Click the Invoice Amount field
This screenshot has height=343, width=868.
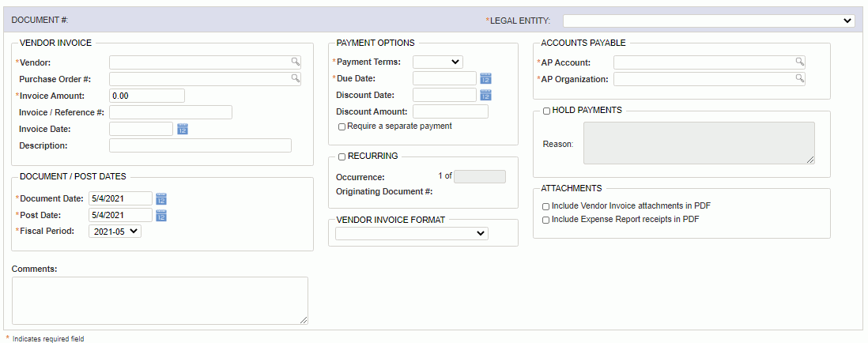click(147, 96)
